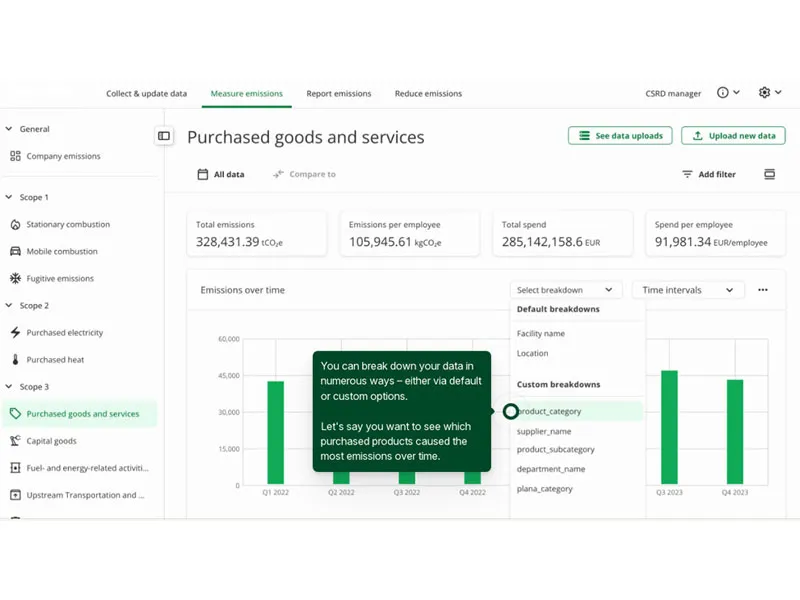Switch to Collect & update data tab
Image resolution: width=800 pixels, height=600 pixels.
coord(146,94)
